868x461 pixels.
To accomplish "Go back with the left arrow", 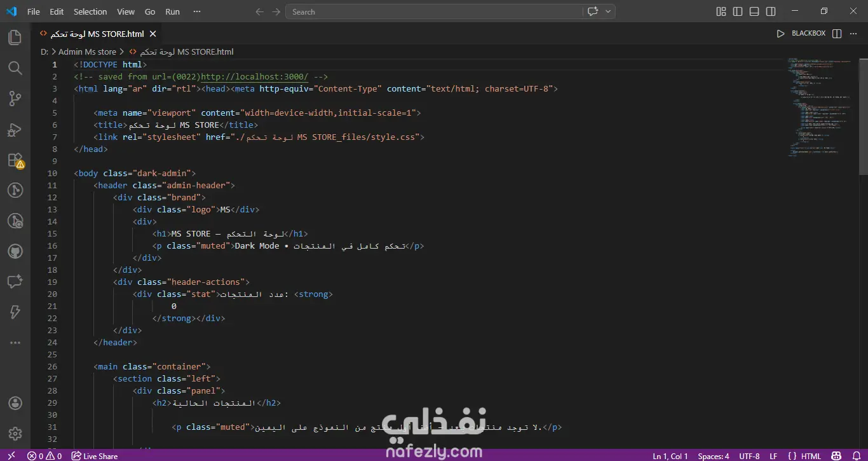I will pyautogui.click(x=259, y=11).
